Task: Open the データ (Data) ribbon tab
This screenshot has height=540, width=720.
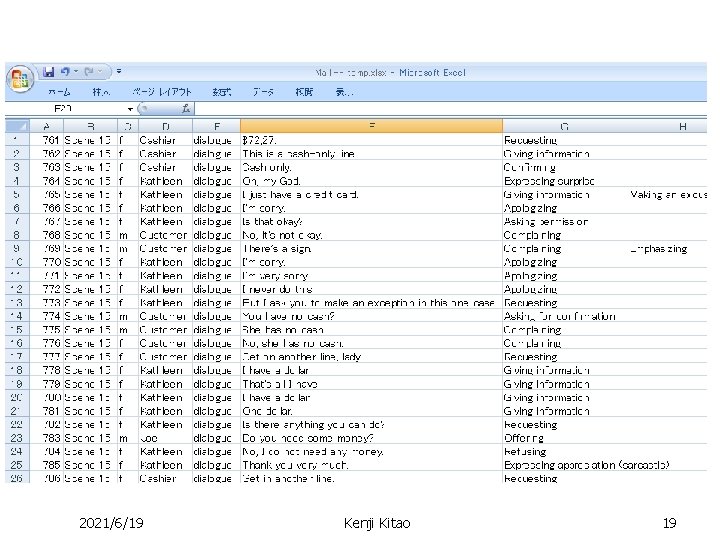Action: tap(263, 92)
